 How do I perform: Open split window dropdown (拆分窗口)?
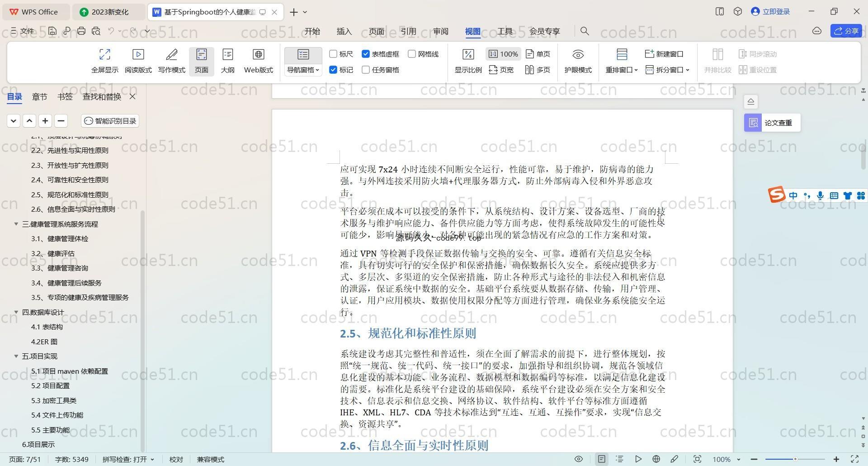tap(667, 70)
